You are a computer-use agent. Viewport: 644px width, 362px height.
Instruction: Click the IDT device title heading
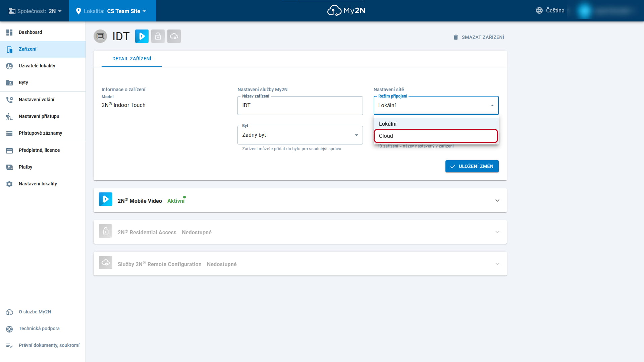point(121,36)
